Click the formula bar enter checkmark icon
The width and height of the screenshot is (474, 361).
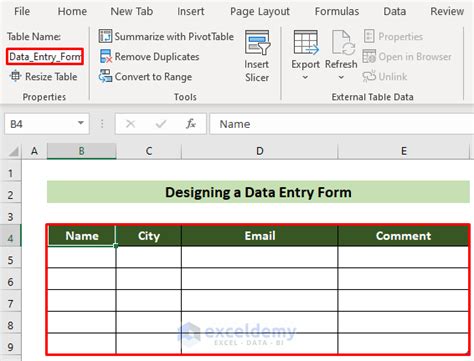click(x=161, y=124)
